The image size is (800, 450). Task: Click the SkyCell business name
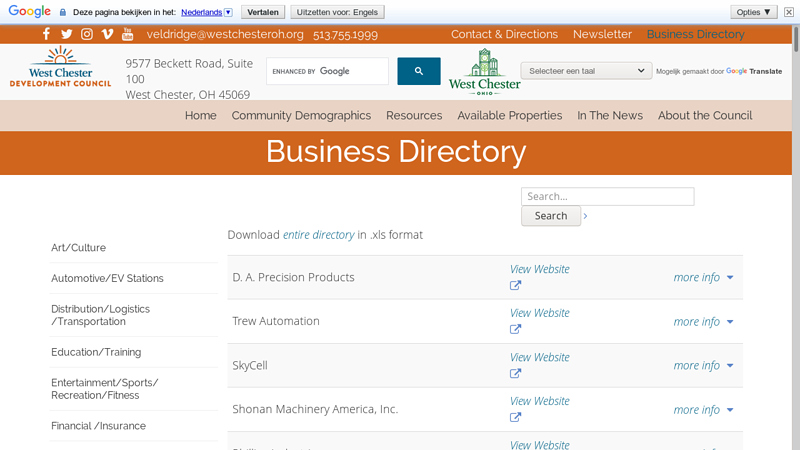[x=250, y=365]
